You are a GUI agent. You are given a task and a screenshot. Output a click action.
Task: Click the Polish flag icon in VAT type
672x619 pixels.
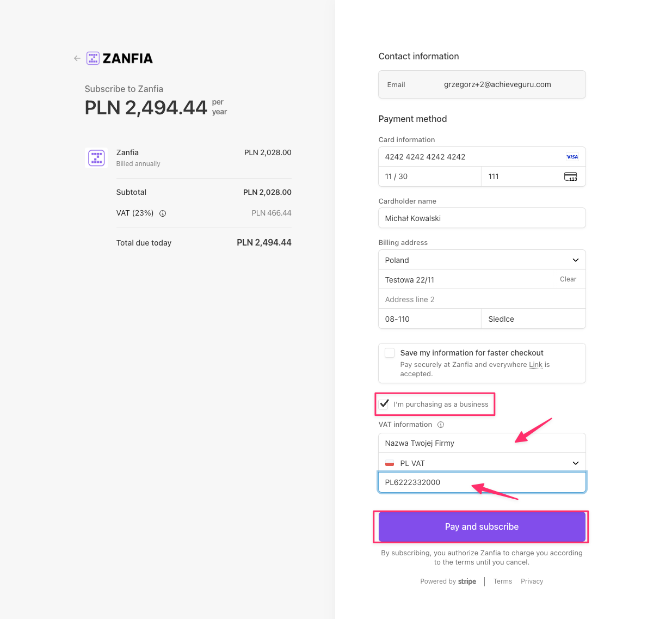coord(390,463)
